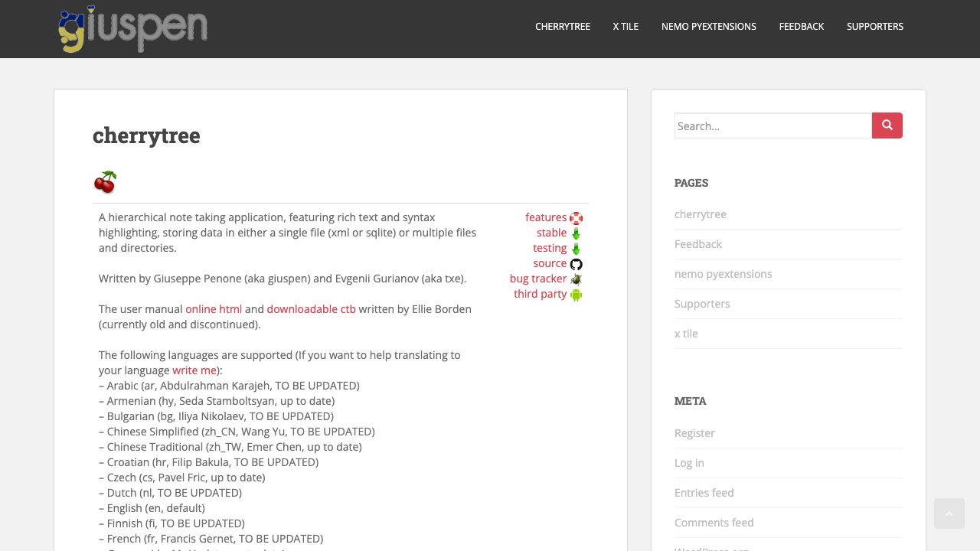
Task: Click the Czech language entry
Action: (x=182, y=478)
